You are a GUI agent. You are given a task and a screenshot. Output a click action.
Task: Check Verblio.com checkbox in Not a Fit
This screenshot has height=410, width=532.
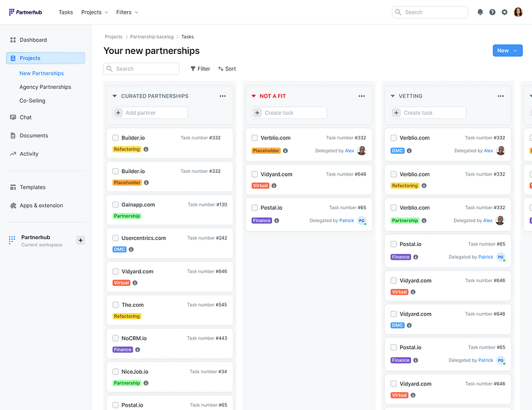point(254,137)
